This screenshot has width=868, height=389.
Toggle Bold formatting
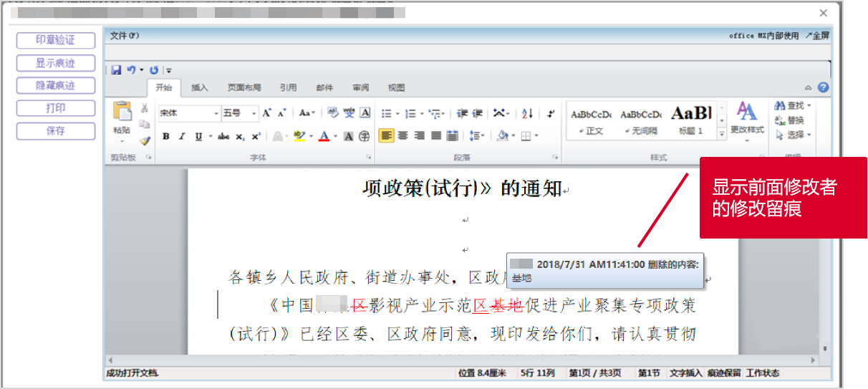[x=166, y=136]
